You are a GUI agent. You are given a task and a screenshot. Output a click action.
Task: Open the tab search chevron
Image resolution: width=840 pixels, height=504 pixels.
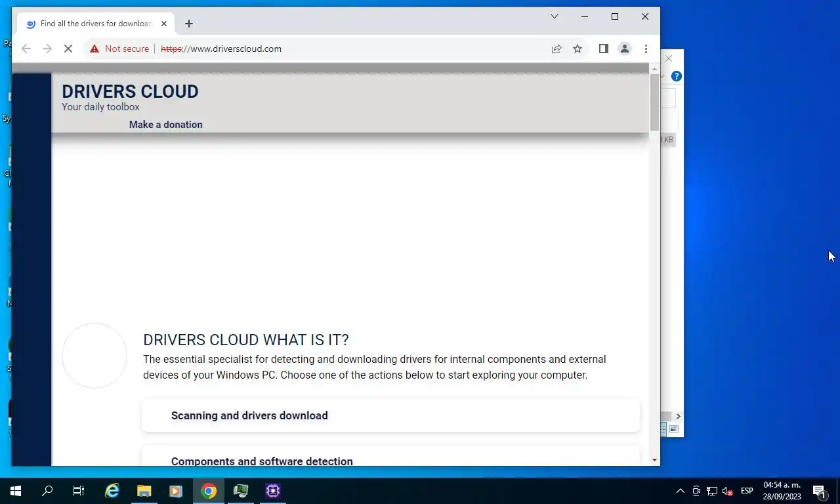[555, 16]
